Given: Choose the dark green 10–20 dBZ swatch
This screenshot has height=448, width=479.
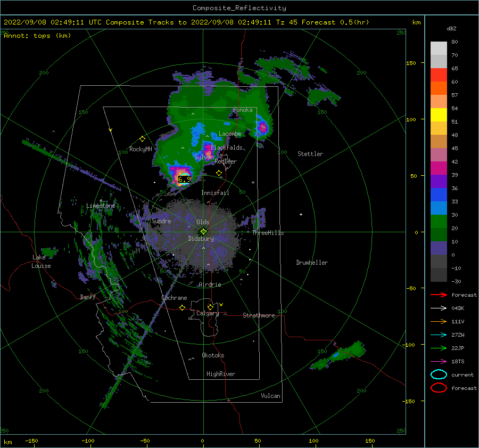Looking at the screenshot, I should coord(439,234).
